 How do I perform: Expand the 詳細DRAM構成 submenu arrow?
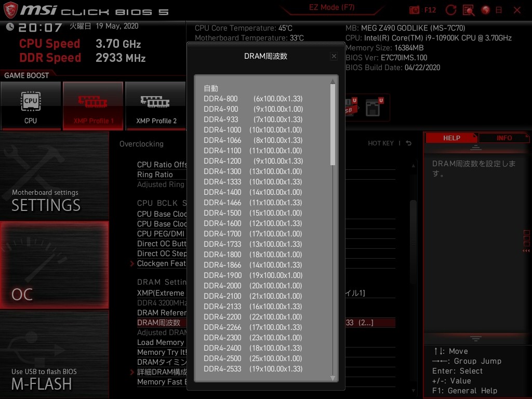coord(132,372)
